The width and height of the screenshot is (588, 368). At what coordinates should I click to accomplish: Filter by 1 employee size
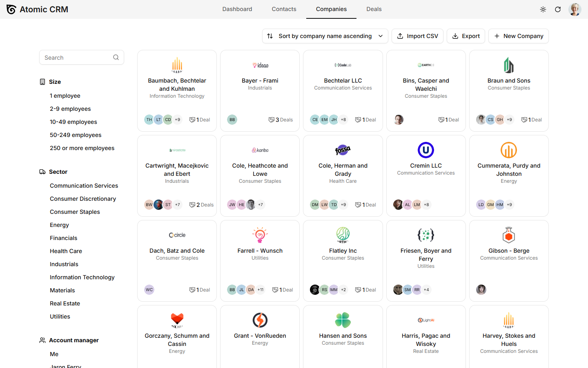click(x=65, y=96)
